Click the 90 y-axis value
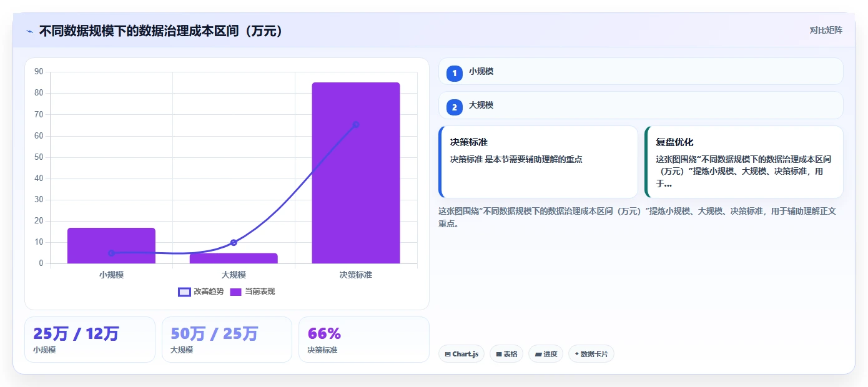 (x=39, y=72)
